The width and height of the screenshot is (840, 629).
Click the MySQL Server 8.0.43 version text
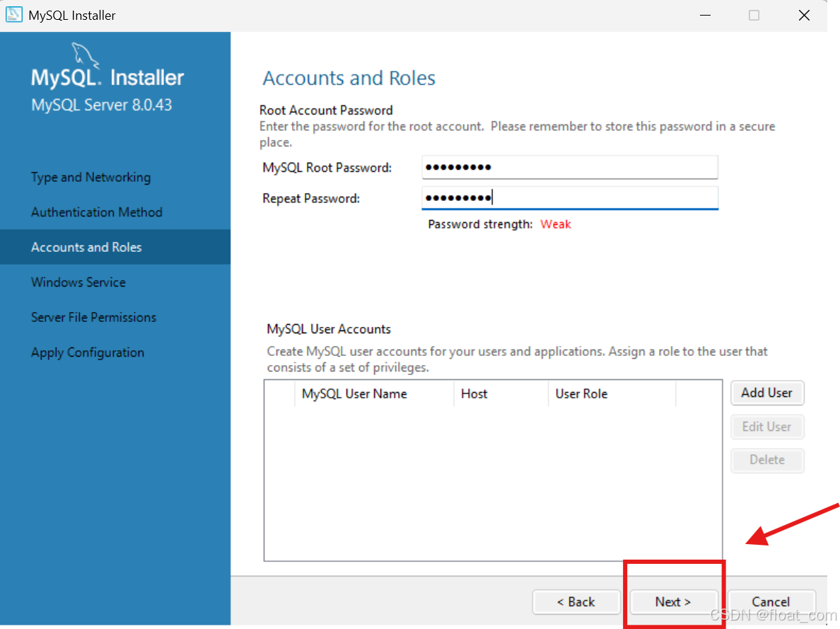pos(101,105)
